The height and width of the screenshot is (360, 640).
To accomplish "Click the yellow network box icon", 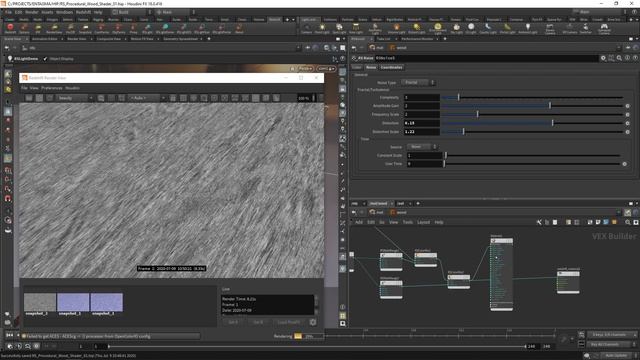I will click(614, 222).
